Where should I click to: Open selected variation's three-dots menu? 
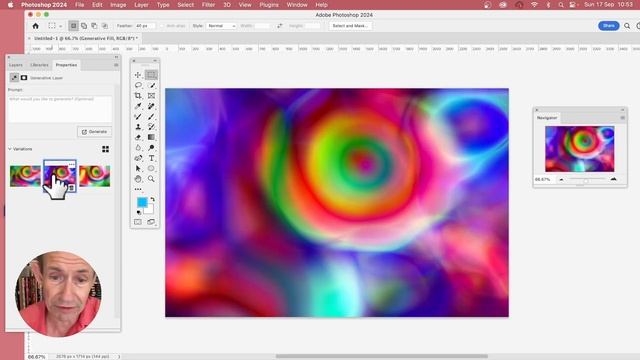coord(72,164)
